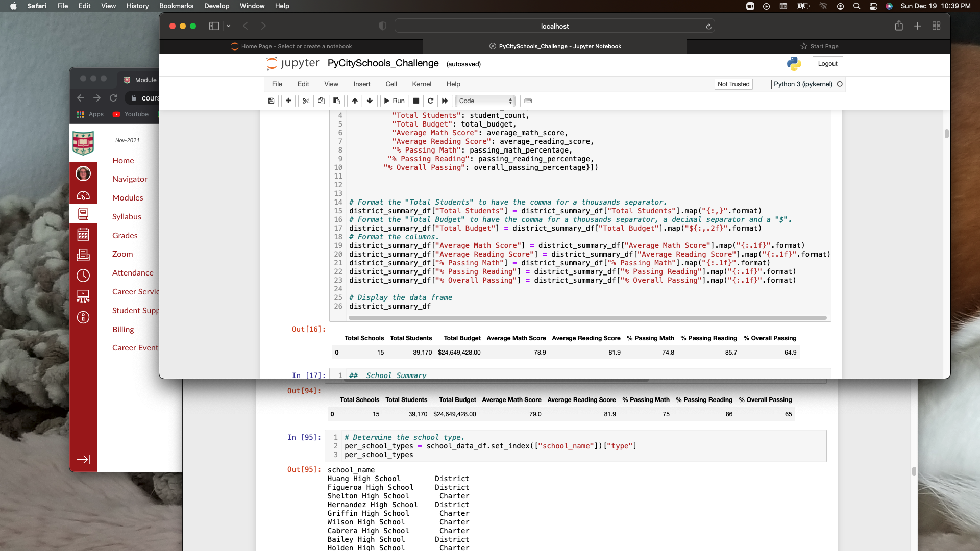The width and height of the screenshot is (980, 551).
Task: Expand Canvas sidebar arrow in back window
Action: [x=83, y=459]
